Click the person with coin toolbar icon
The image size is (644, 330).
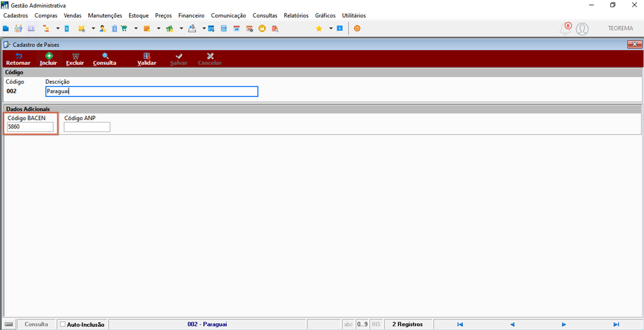(x=103, y=29)
